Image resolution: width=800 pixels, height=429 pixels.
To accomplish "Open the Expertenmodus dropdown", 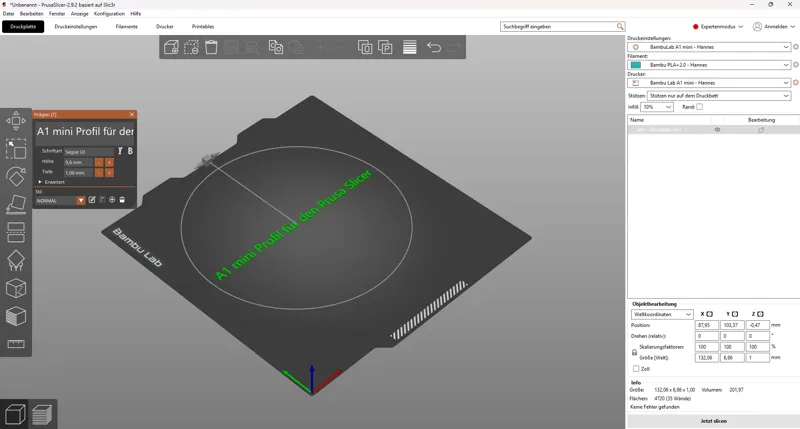I will click(718, 27).
